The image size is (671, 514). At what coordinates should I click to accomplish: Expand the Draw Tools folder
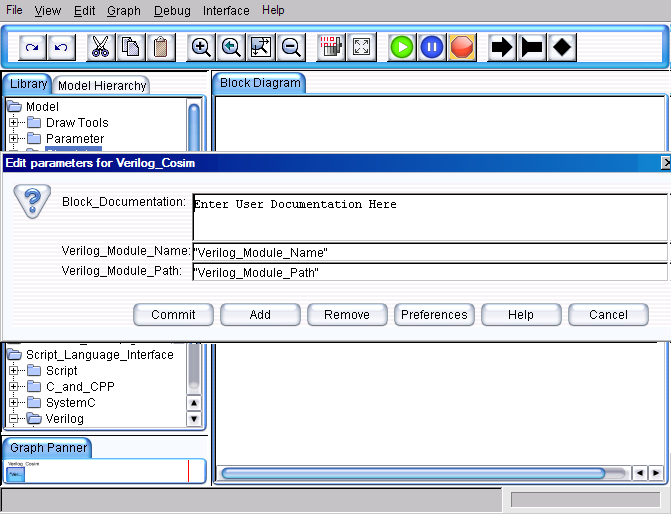tap(13, 122)
